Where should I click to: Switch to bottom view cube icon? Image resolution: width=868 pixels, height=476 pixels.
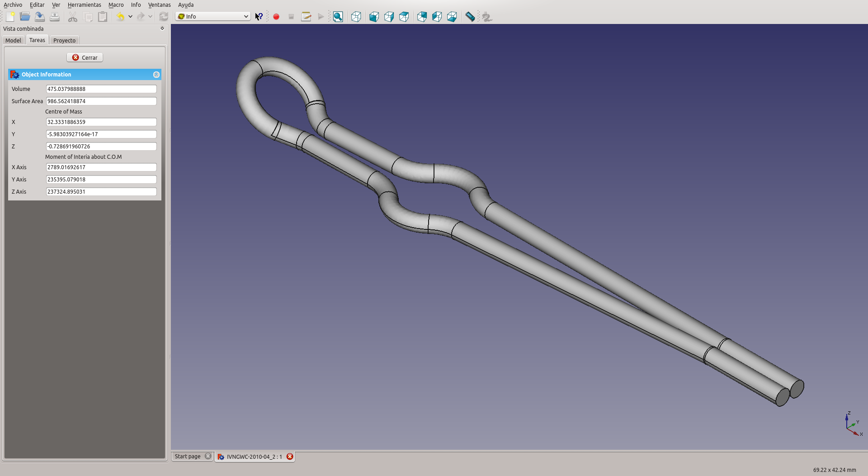coord(437,17)
